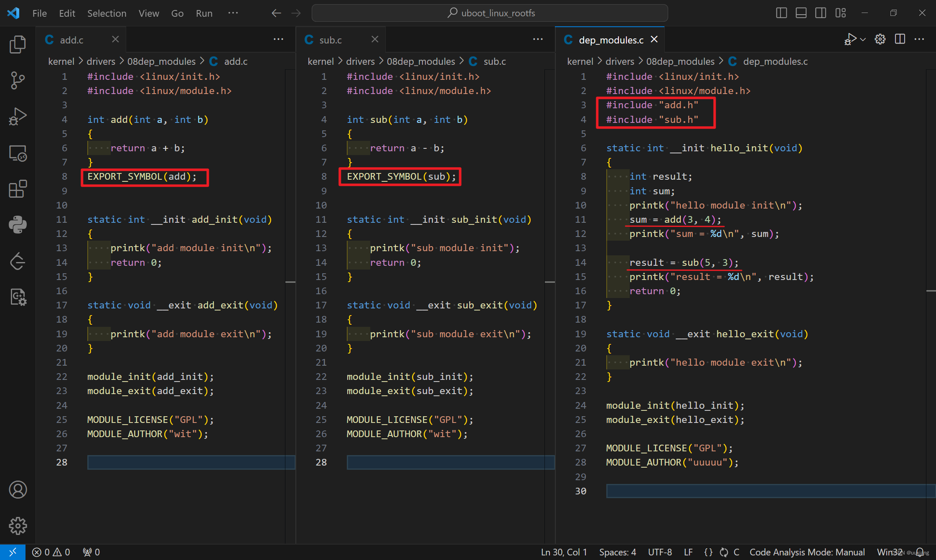Screen dimensions: 936x560
Task: Open the Extensions view
Action: (x=18, y=189)
